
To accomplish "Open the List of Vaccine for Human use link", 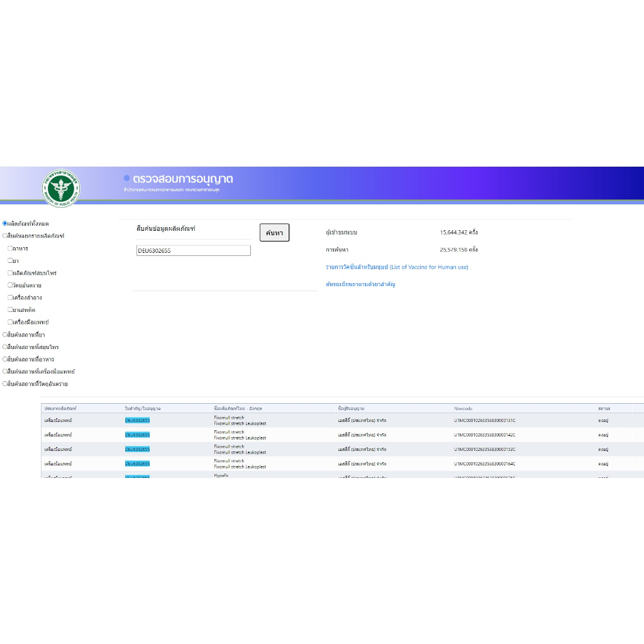I will coord(397,267).
